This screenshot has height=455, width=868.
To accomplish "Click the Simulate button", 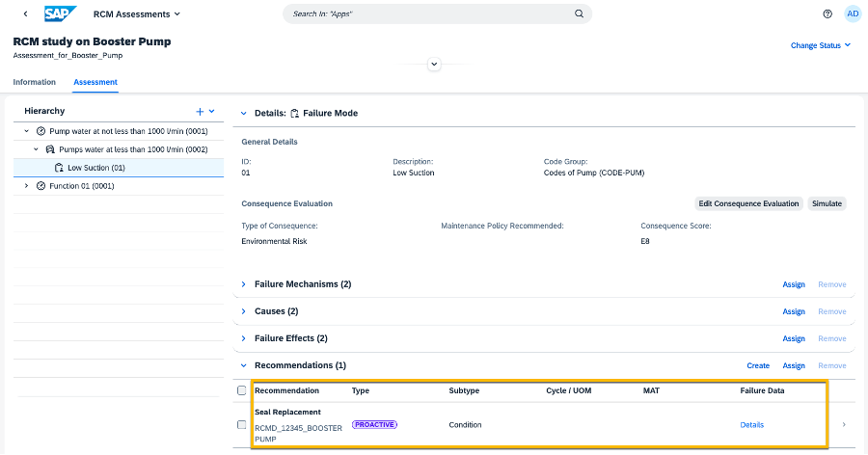I will pyautogui.click(x=827, y=203).
